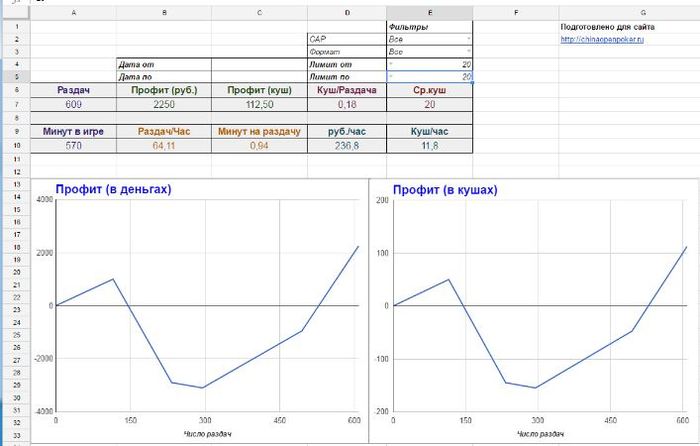Select row 12 header
700x446 pixels.
pyautogui.click(x=16, y=172)
